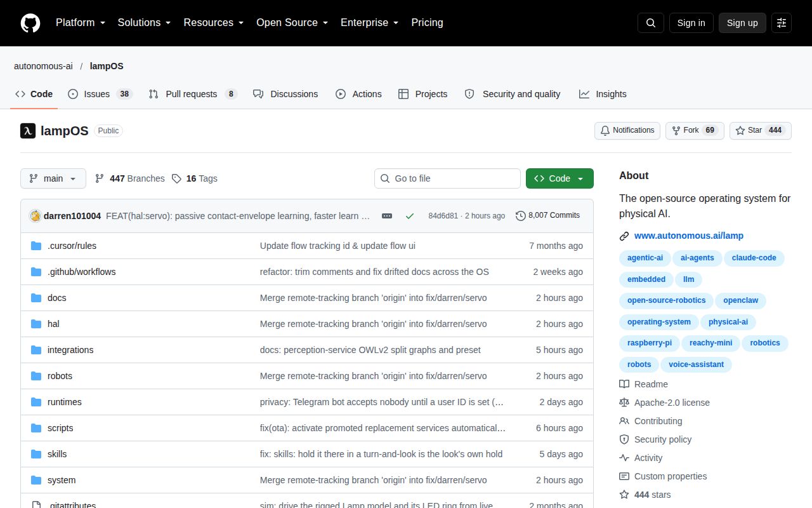Select the raspberry-pi topic tag
Viewport: 812px width, 508px height.
pyautogui.click(x=650, y=343)
